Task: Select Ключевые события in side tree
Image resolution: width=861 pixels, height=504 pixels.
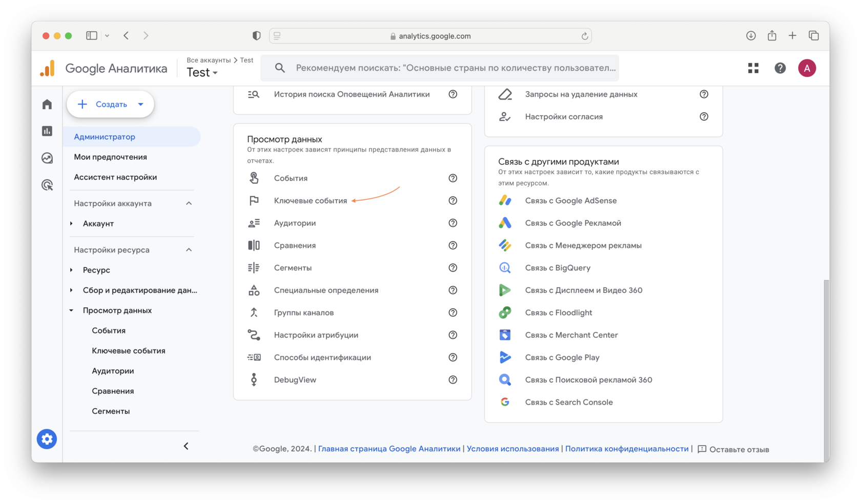Action: point(129,351)
